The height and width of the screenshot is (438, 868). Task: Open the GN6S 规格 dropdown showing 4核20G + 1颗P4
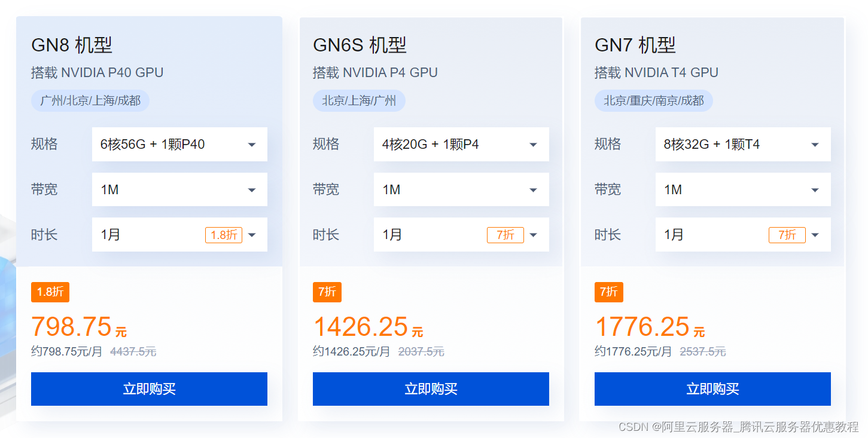click(x=461, y=144)
